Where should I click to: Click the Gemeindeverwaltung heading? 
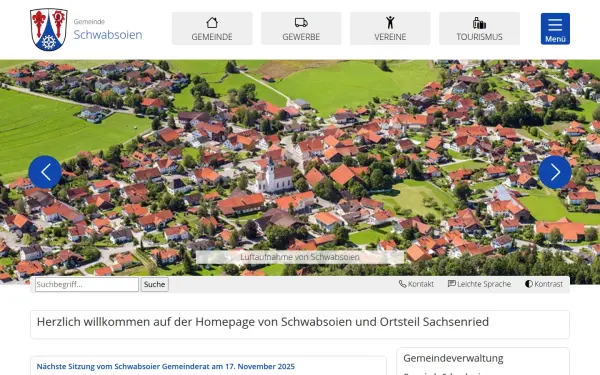click(x=453, y=358)
